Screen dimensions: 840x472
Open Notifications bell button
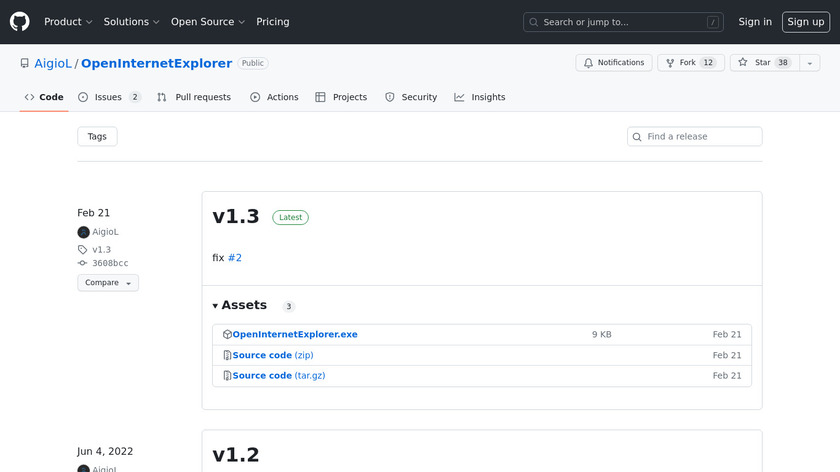pyautogui.click(x=613, y=62)
